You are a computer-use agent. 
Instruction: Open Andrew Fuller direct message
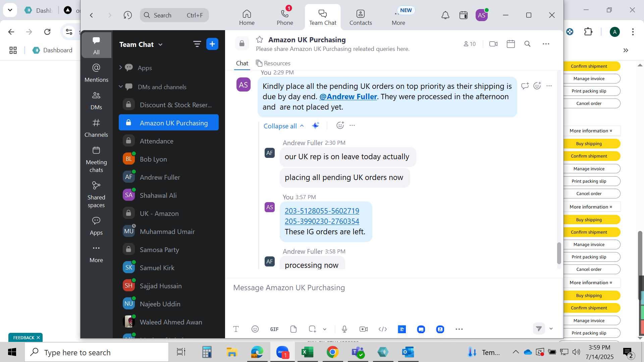coord(169,177)
